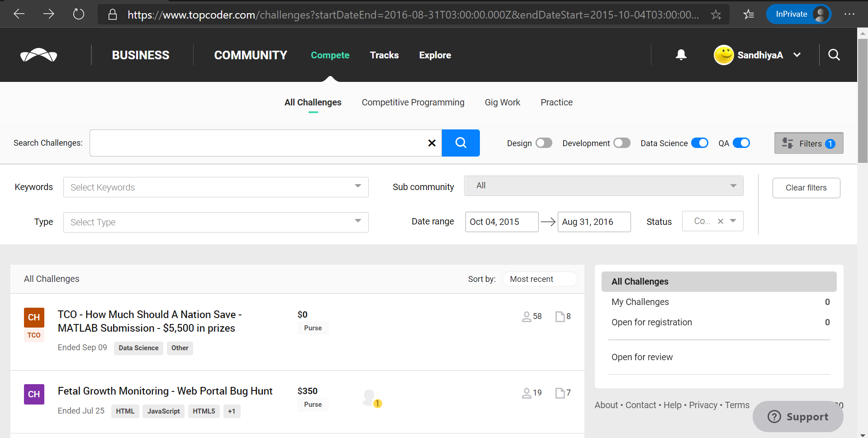This screenshot has height=438, width=868.
Task: Click registrants icon showing 19
Action: [x=526, y=393]
